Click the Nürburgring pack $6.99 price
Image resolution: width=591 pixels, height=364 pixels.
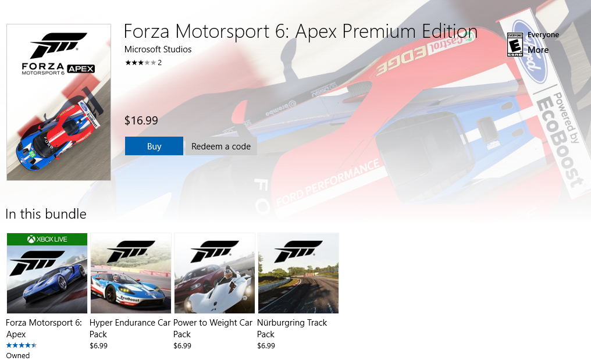[266, 345]
